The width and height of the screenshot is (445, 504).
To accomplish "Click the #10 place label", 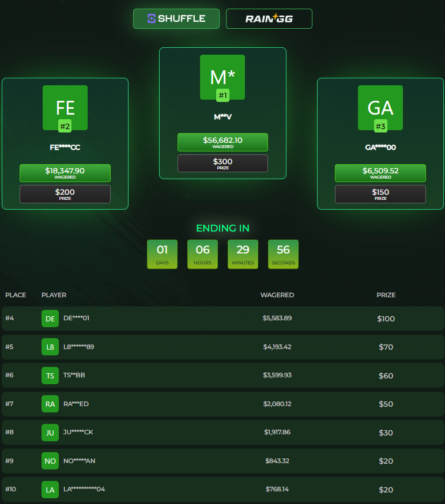I will [x=10, y=489].
